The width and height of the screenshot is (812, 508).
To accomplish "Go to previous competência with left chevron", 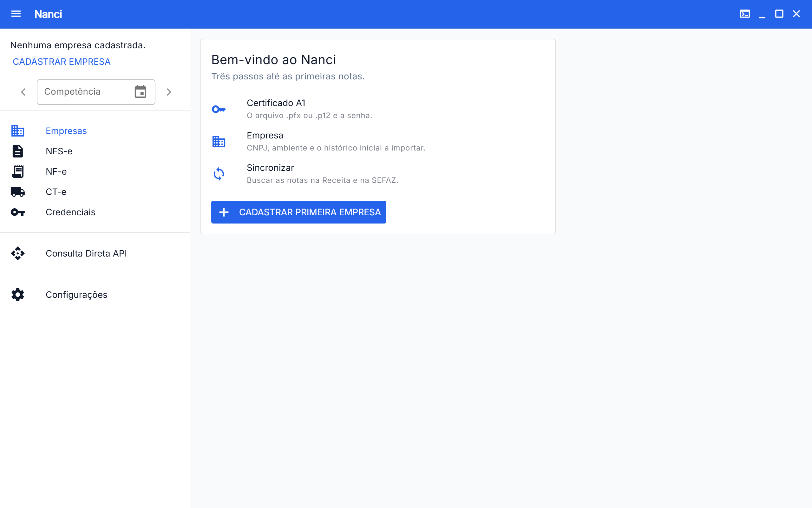I will [23, 92].
